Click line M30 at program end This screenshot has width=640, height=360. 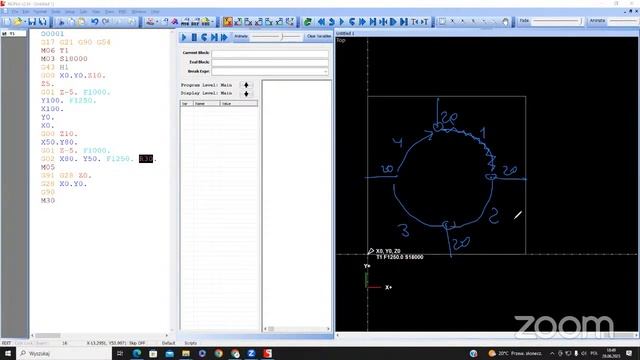[48, 200]
